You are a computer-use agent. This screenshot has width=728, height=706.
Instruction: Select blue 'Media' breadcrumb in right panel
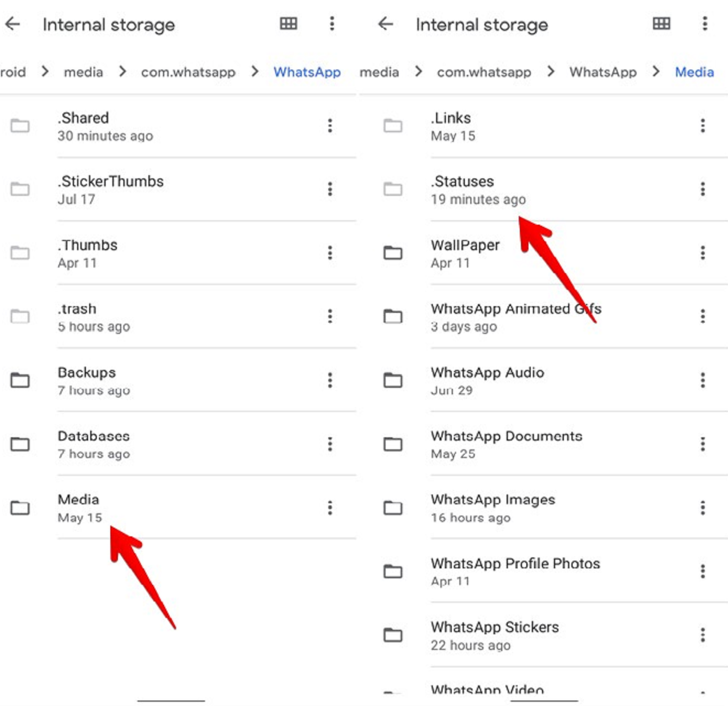pyautogui.click(x=695, y=72)
